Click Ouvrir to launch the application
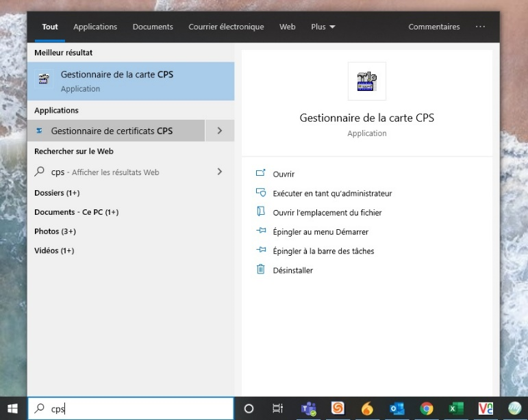 coord(284,174)
